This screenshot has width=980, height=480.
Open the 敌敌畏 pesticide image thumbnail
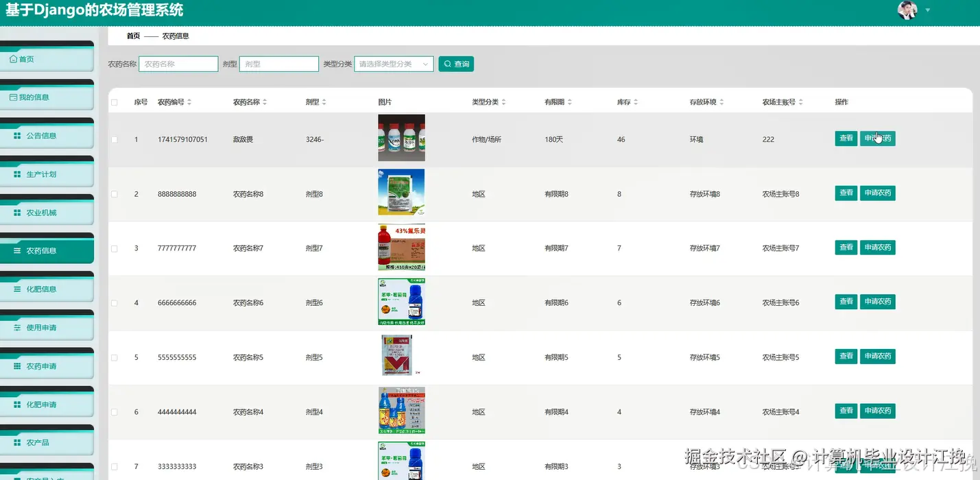pyautogui.click(x=401, y=138)
